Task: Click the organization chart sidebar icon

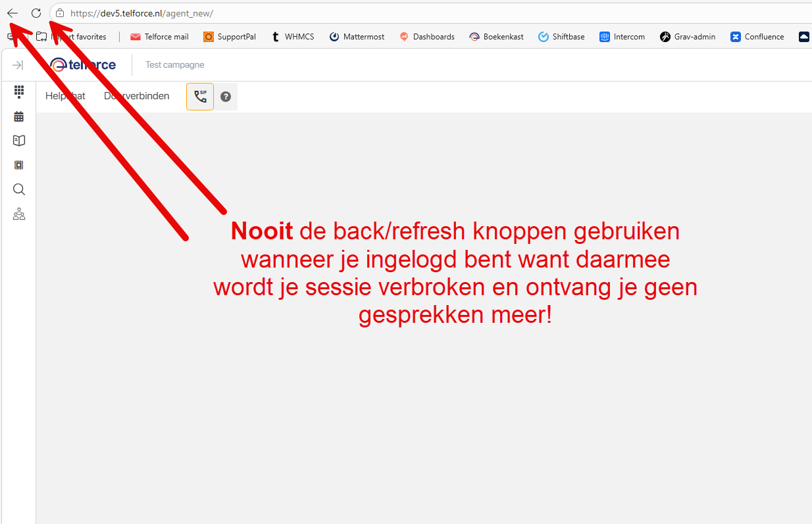Action: pos(18,214)
